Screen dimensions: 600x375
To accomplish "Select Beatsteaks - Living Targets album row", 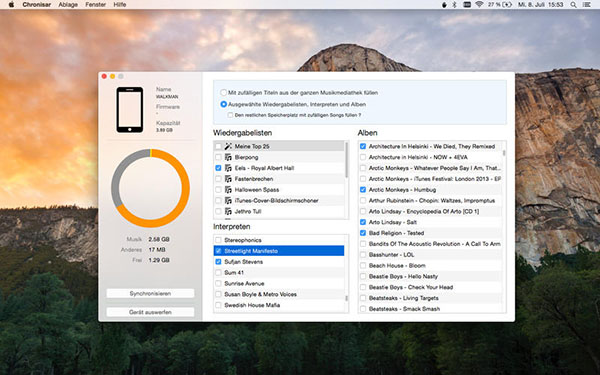I will [x=430, y=298].
